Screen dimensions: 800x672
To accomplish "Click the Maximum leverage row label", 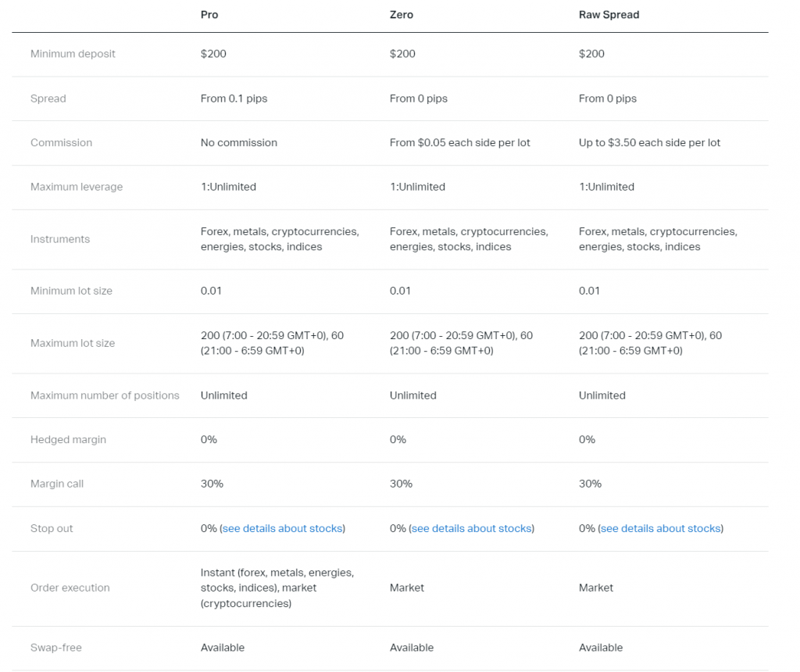I will tap(77, 188).
